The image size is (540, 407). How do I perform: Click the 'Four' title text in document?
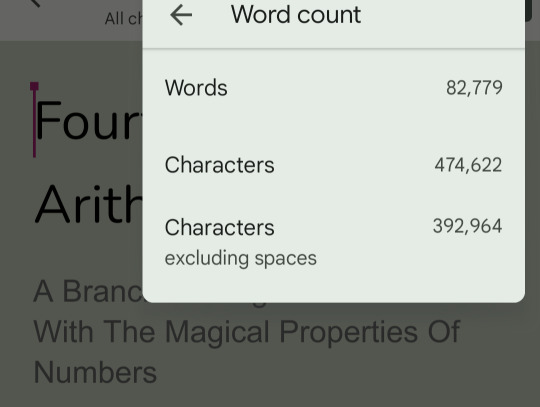[x=88, y=121]
